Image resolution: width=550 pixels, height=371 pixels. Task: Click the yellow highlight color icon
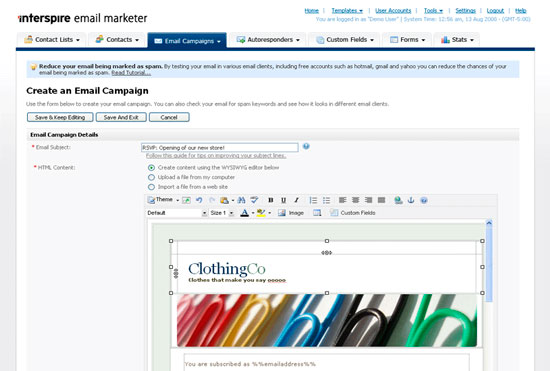pyautogui.click(x=261, y=213)
